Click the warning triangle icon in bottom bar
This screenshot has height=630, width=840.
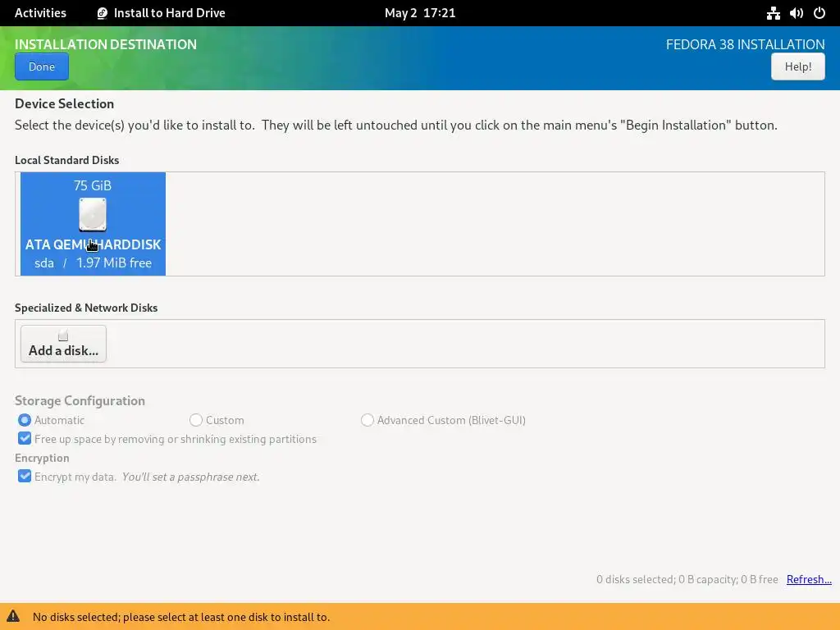(13, 616)
